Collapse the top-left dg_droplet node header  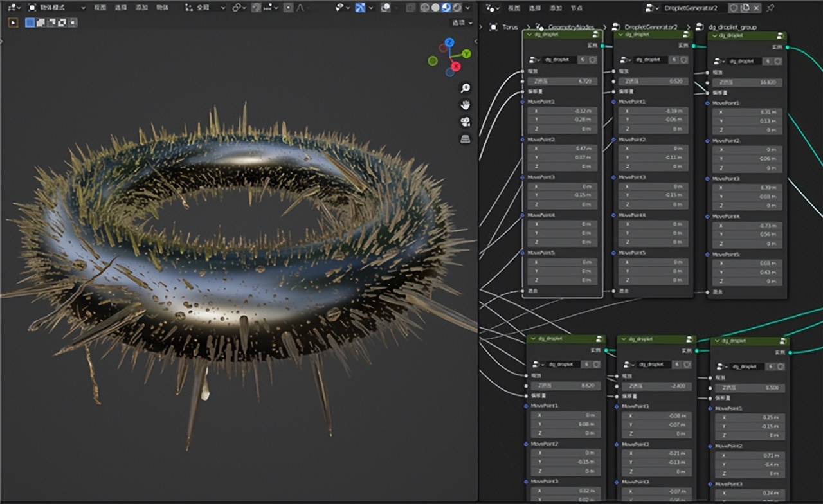(529, 35)
